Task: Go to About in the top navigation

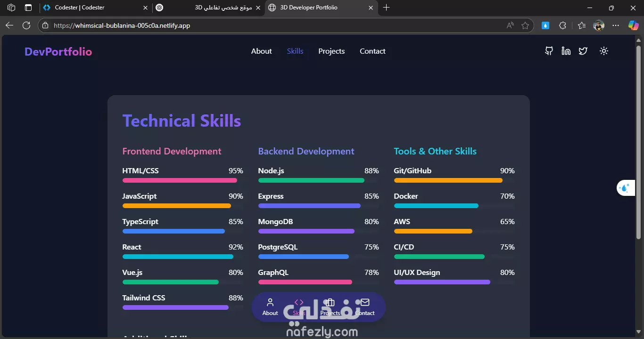Action: pyautogui.click(x=261, y=51)
